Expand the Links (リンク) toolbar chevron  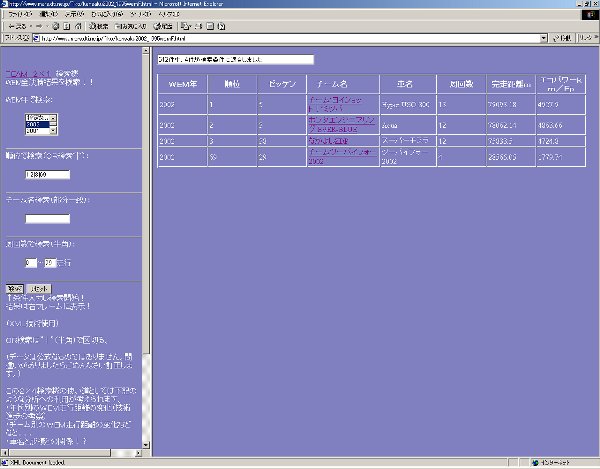pyautogui.click(x=596, y=37)
